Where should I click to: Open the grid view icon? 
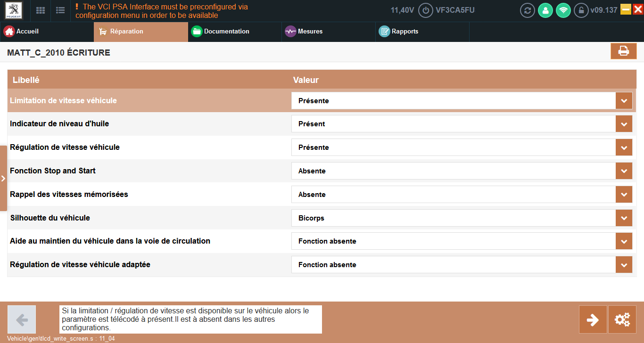tap(41, 10)
